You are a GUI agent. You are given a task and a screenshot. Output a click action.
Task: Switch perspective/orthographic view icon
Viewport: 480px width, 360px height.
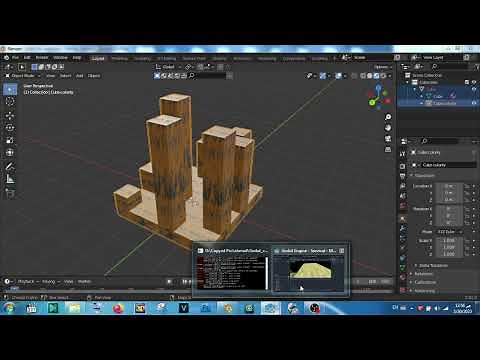coord(388,149)
